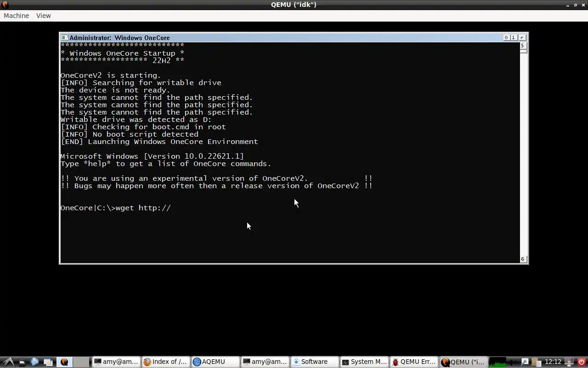Click the OneCore console window icon
The height and width of the screenshot is (368, 588).
click(x=65, y=38)
